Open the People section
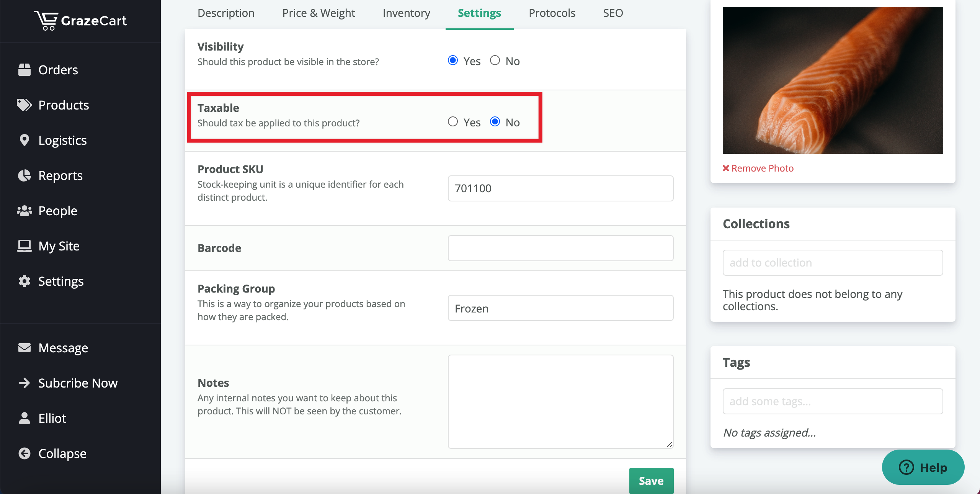This screenshot has height=494, width=980. coord(57,211)
